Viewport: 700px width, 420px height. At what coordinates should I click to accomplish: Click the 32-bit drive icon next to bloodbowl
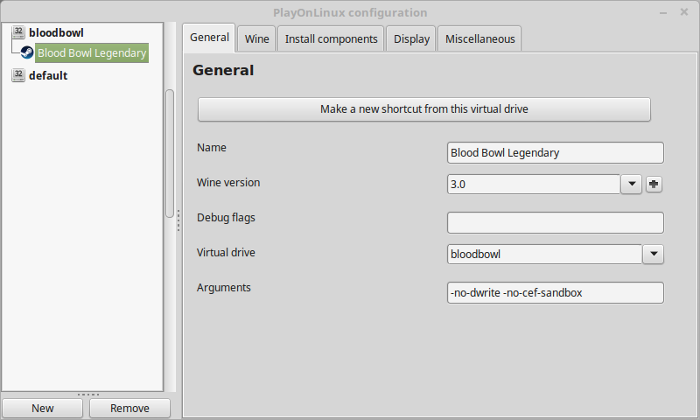(x=18, y=32)
